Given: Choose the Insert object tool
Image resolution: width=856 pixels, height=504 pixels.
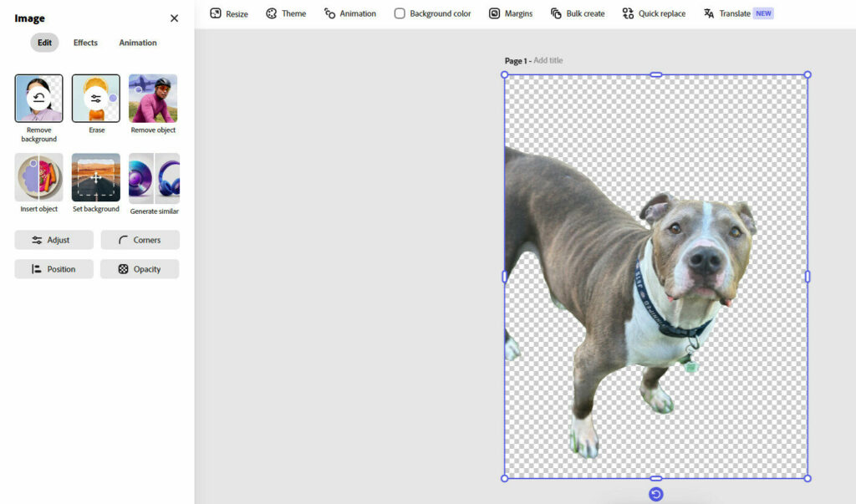Looking at the screenshot, I should point(38,177).
